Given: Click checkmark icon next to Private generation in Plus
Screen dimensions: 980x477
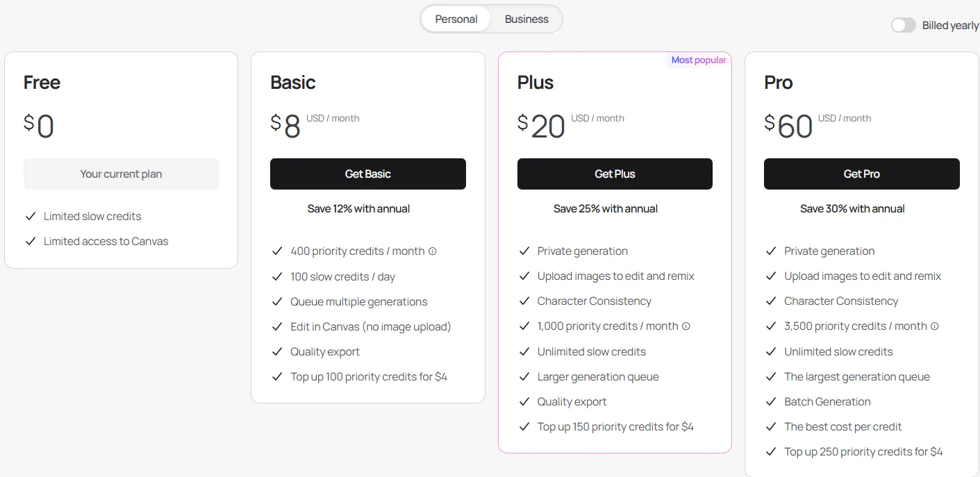Looking at the screenshot, I should [x=524, y=251].
